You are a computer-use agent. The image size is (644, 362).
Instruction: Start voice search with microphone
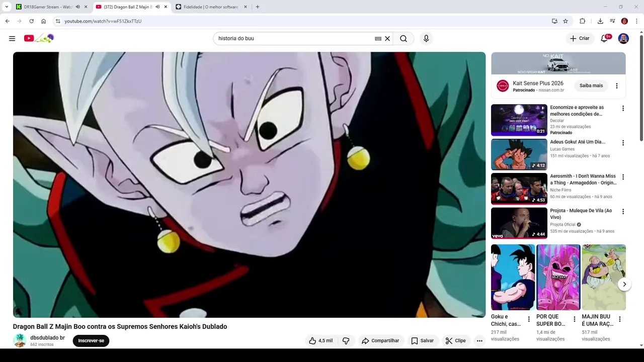point(426,39)
